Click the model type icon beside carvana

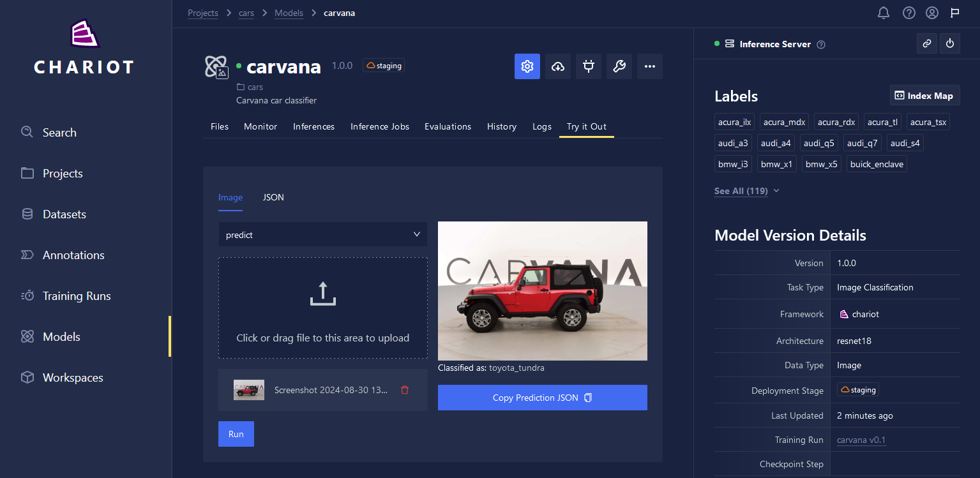click(216, 67)
